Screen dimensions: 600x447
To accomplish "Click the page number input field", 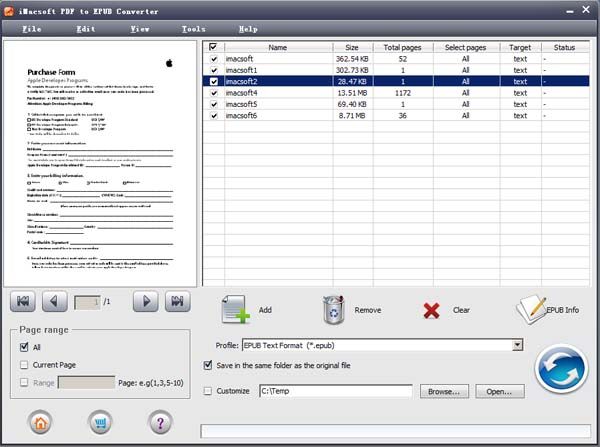I will (87, 302).
